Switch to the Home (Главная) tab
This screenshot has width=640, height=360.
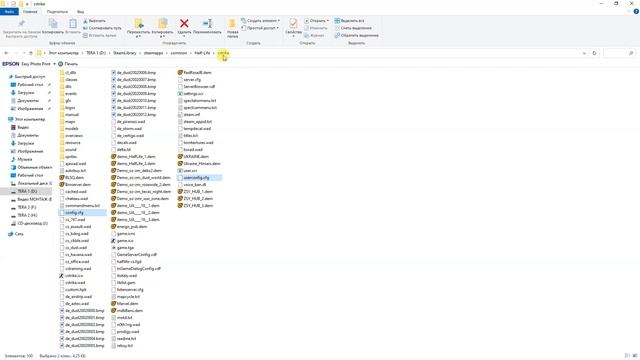pyautogui.click(x=30, y=12)
